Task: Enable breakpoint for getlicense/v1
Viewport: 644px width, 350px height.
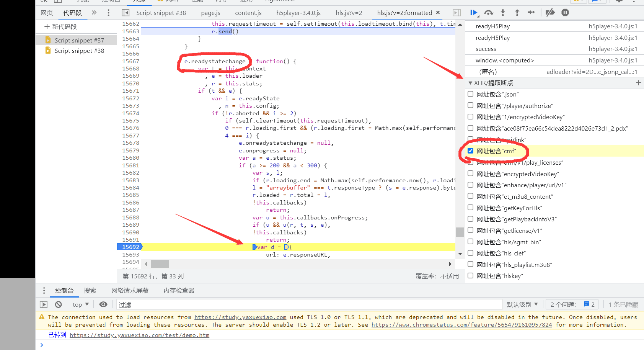Action: [x=471, y=230]
